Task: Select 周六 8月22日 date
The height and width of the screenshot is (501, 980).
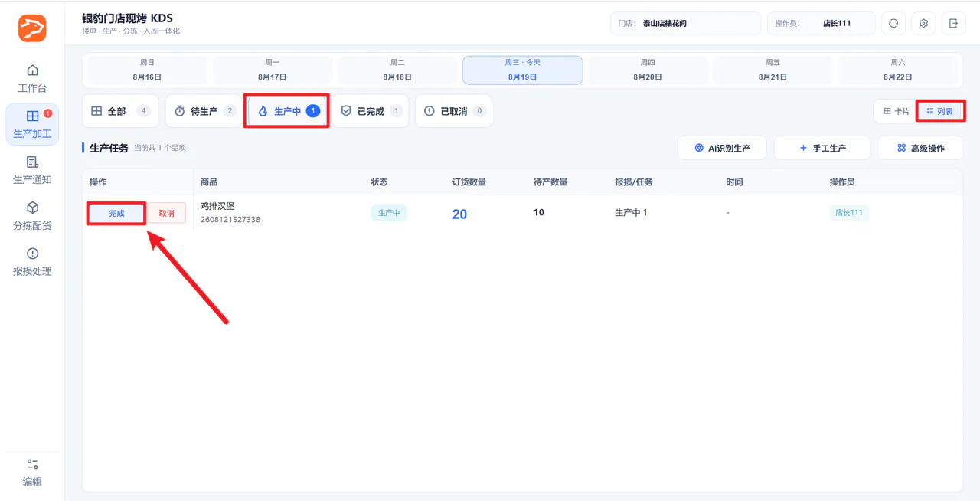Action: (897, 70)
